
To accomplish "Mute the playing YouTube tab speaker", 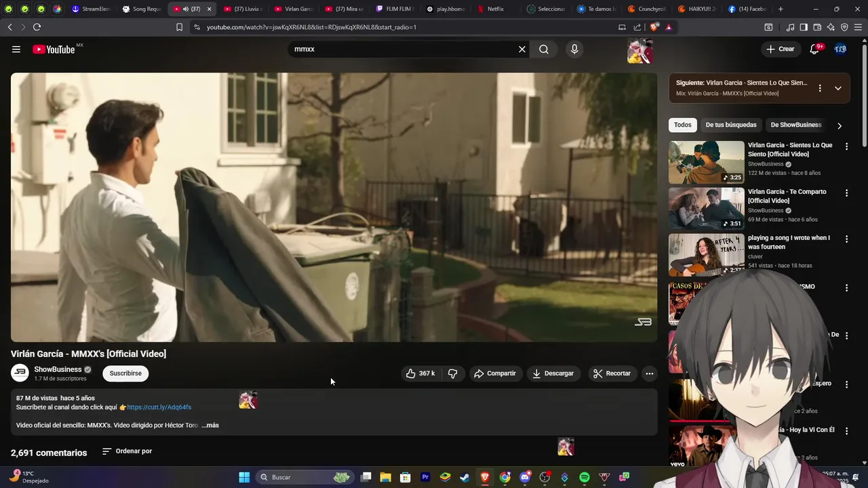I will (x=186, y=9).
